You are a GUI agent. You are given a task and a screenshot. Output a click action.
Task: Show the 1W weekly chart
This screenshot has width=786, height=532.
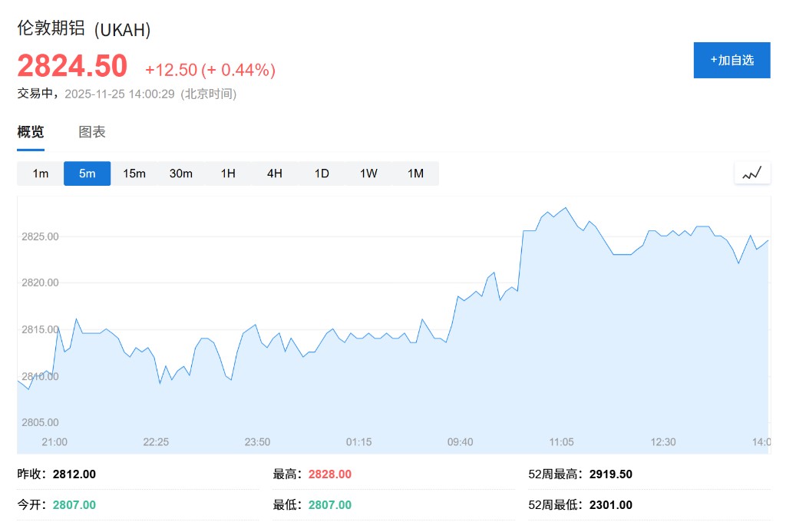[x=368, y=173]
